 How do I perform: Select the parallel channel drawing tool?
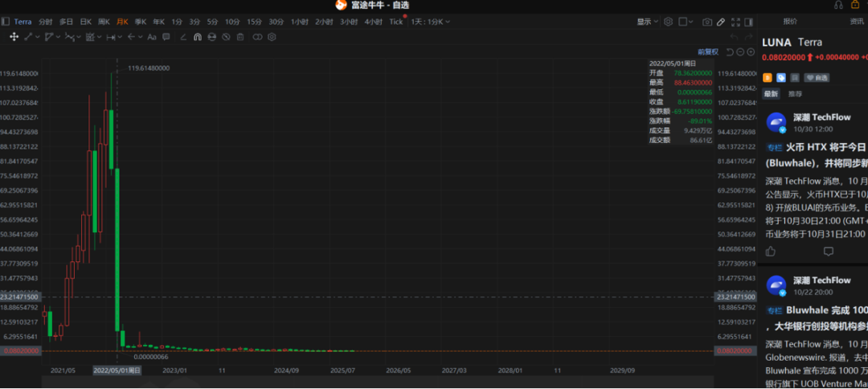(x=49, y=37)
